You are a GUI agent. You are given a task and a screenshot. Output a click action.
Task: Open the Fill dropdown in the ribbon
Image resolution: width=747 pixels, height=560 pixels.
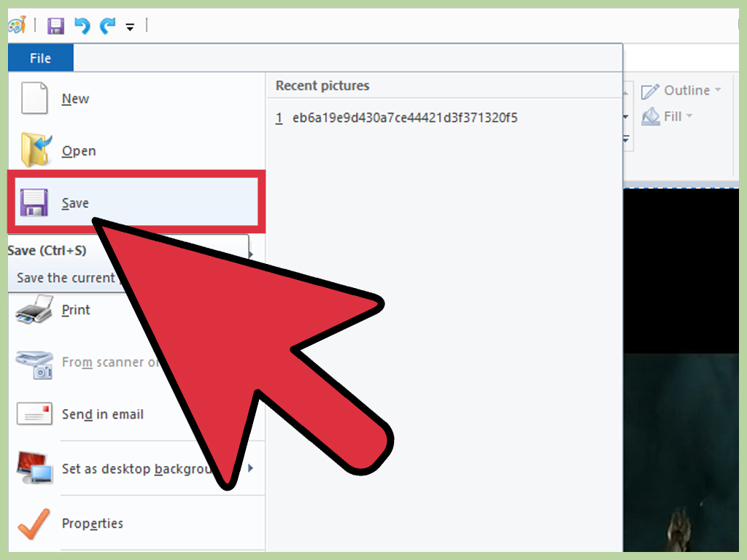(x=667, y=117)
